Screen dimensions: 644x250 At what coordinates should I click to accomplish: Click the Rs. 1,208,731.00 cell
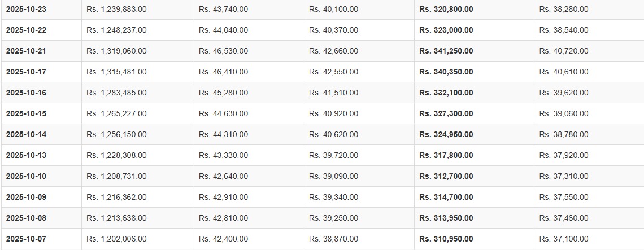116,176
